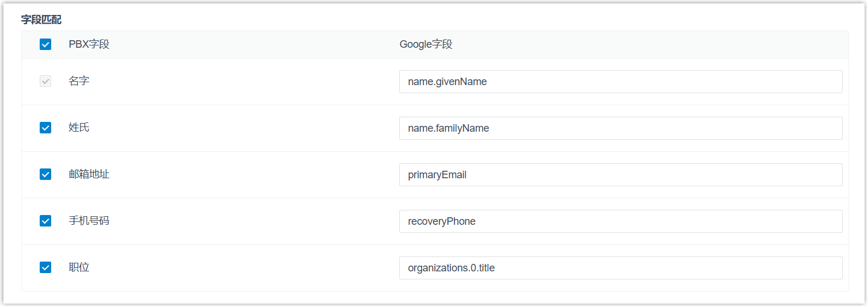Click the Google字段 column header
868x307 pixels.
[x=426, y=44]
